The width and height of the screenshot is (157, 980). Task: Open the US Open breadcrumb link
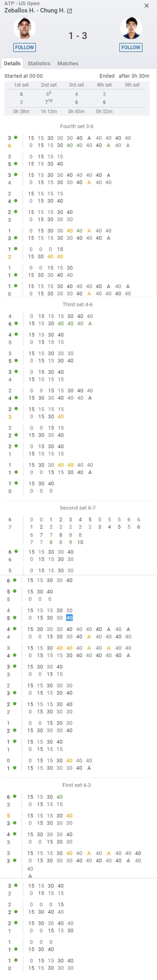29,3
